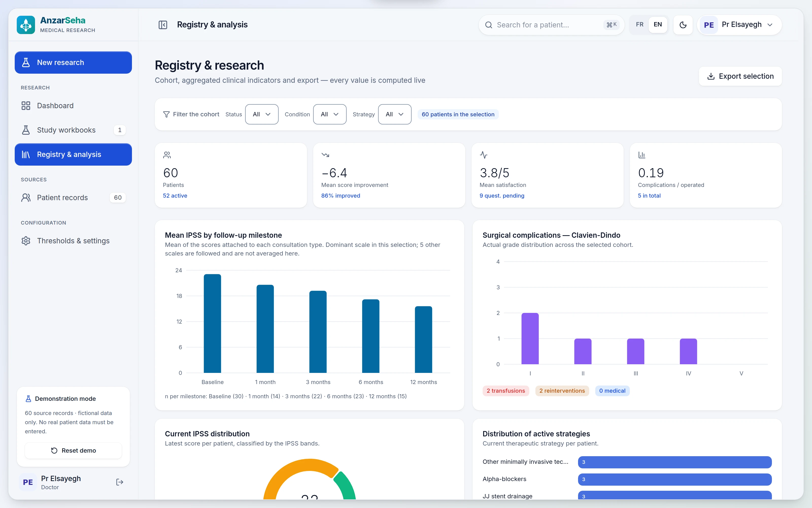Click the 9 quest. pending text
Image resolution: width=812 pixels, height=508 pixels.
coord(502,196)
